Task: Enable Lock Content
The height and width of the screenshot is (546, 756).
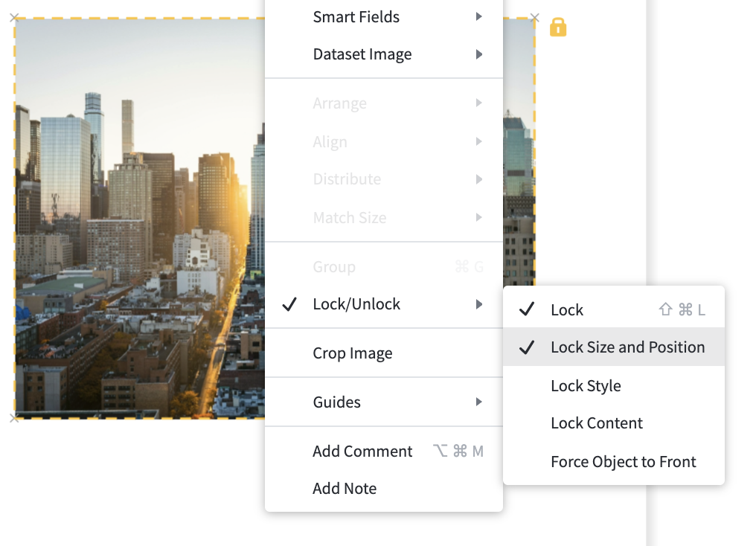Action: coord(614,423)
